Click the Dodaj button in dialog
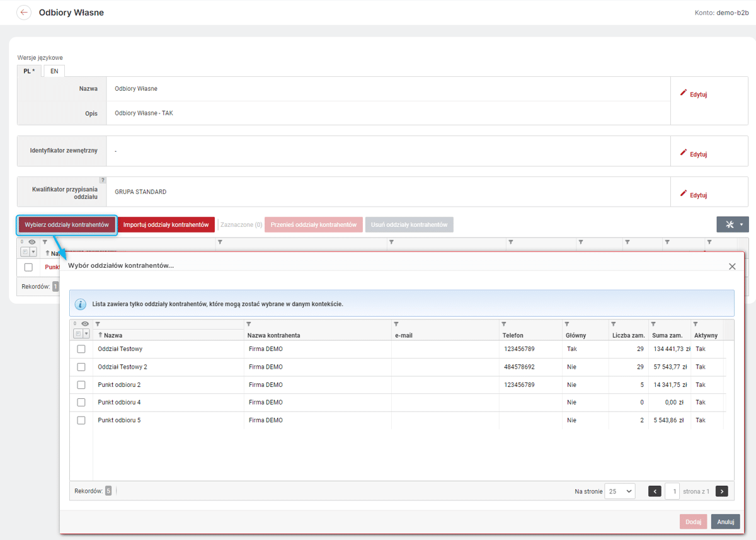 tap(693, 522)
